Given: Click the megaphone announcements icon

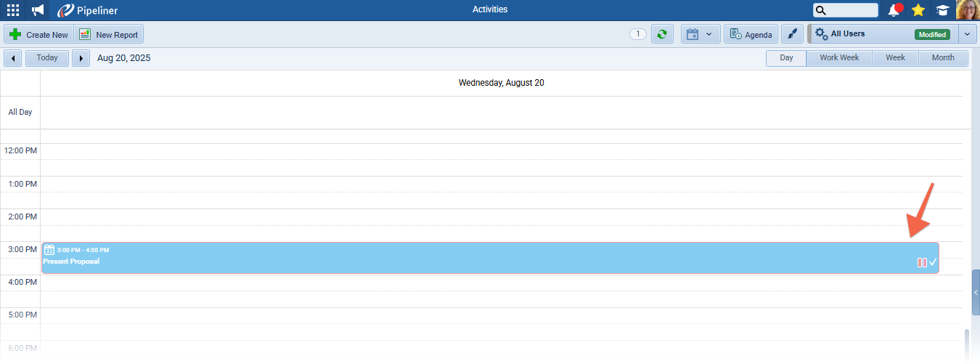Looking at the screenshot, I should point(38,10).
